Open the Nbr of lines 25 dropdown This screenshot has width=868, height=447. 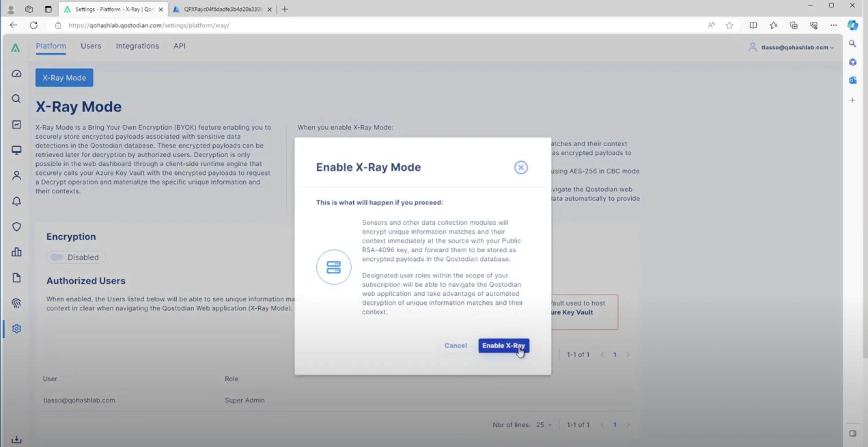[544, 425]
